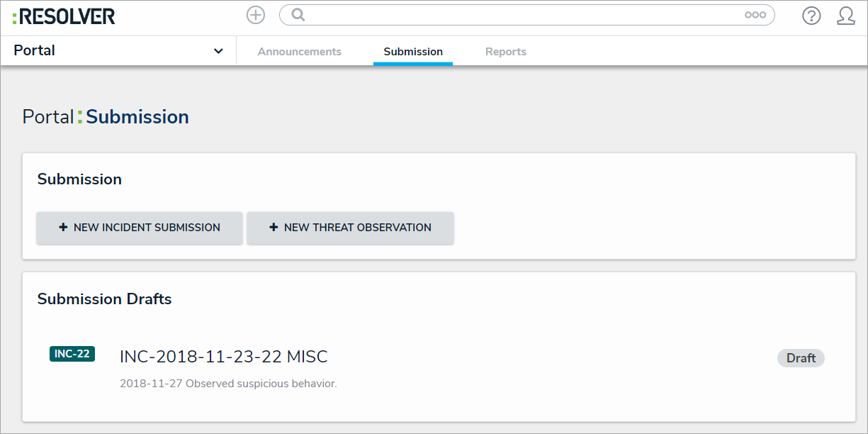Switch to the Announcements tab

[300, 52]
